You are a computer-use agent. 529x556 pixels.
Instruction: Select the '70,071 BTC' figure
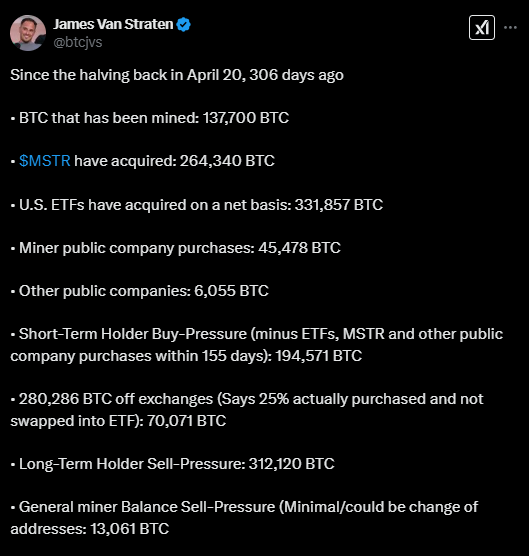click(186, 421)
